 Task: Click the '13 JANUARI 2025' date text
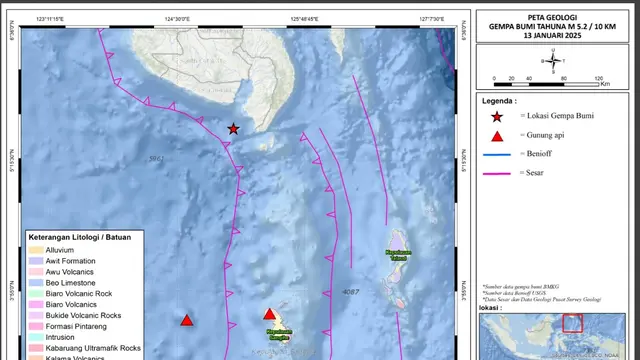click(552, 36)
